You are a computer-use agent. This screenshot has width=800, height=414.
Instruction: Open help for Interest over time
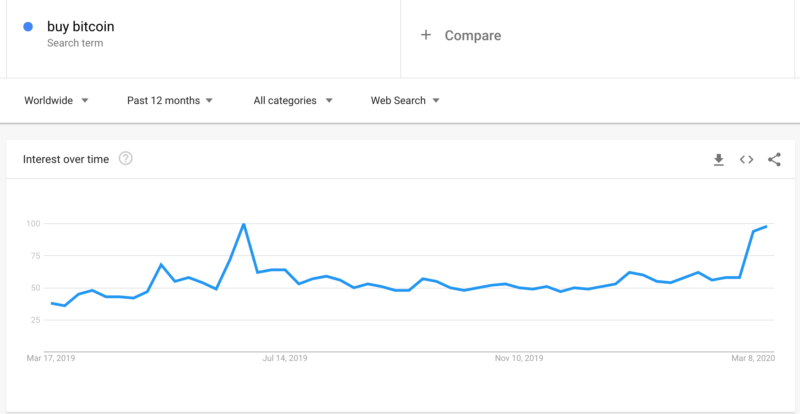click(x=126, y=159)
